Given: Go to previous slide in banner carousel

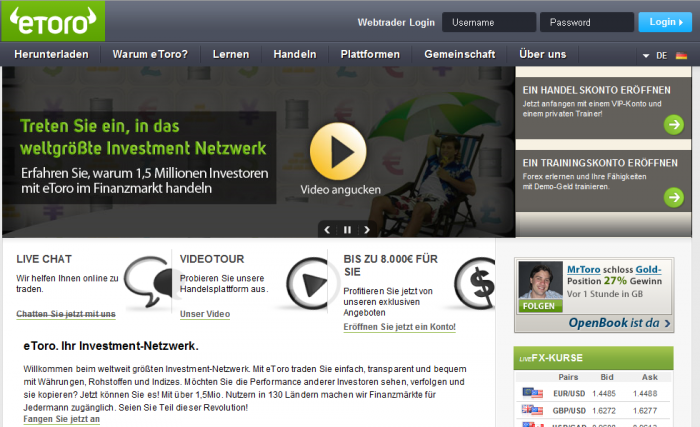Looking at the screenshot, I should [x=327, y=230].
